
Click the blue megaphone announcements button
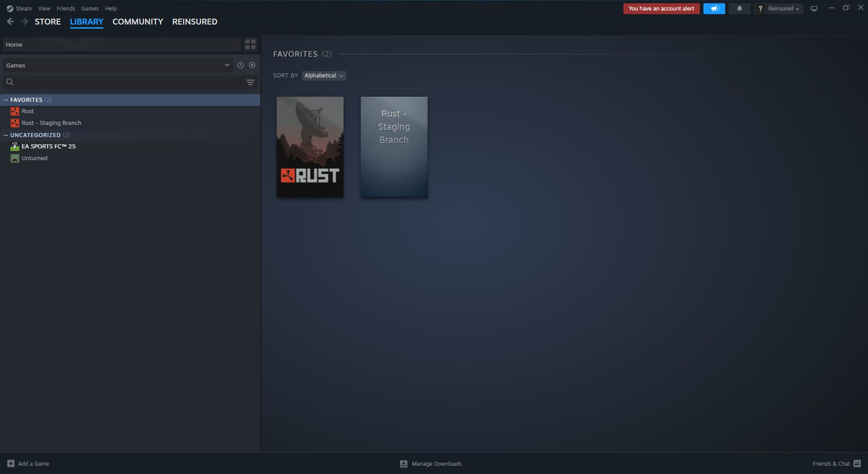click(x=714, y=9)
